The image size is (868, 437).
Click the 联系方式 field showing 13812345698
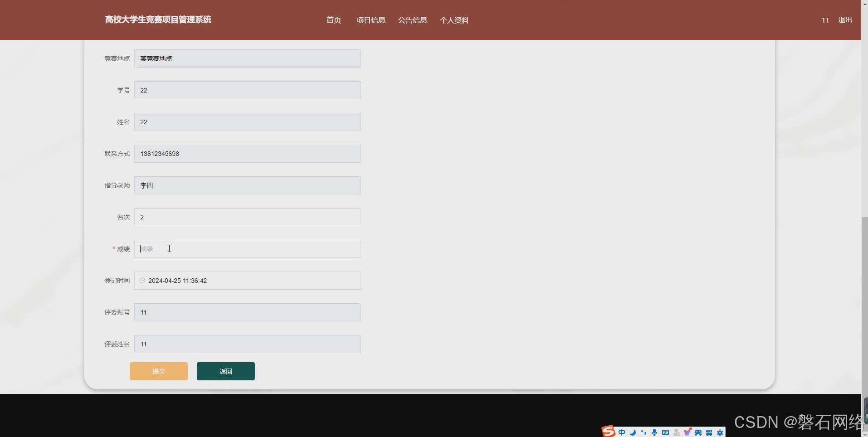(248, 154)
